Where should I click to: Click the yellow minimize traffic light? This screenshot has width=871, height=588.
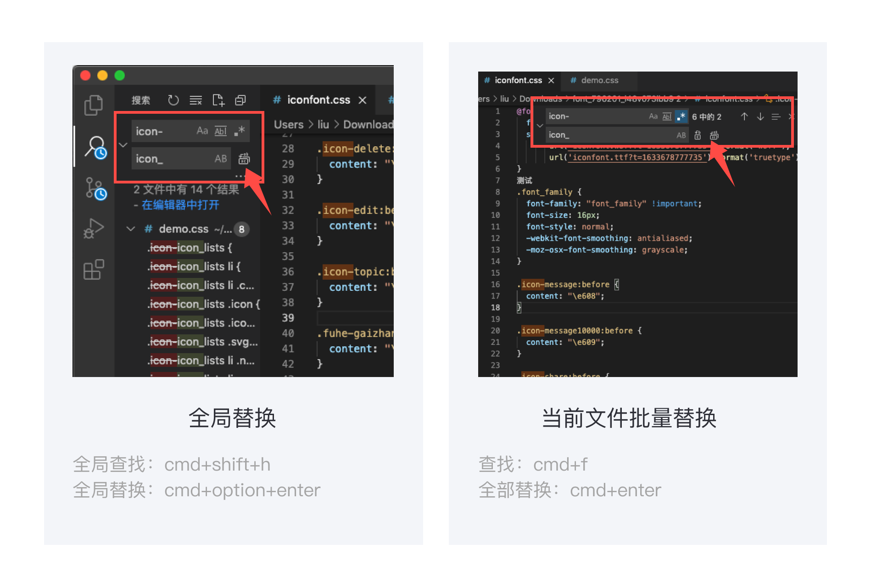tap(102, 75)
